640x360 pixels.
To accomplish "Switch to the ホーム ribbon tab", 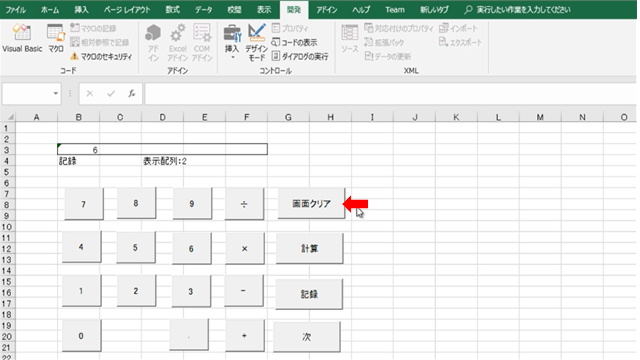I will point(50,9).
